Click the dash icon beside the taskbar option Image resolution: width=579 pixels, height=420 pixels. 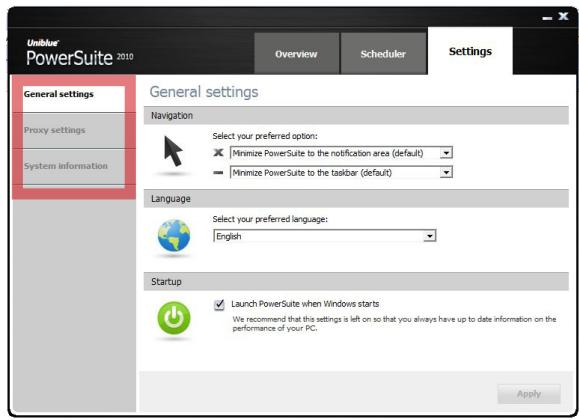218,172
